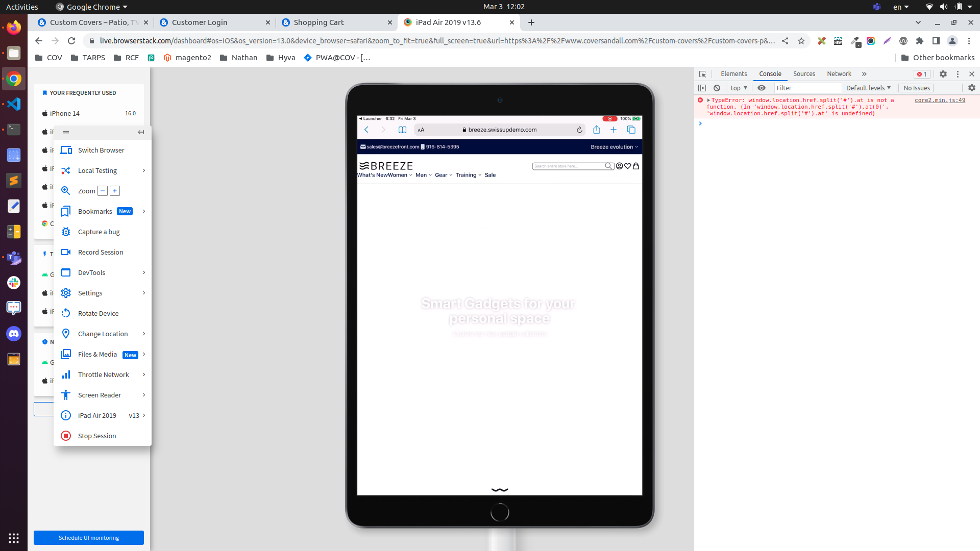Expand Screen Reader submenu chevron
Screen dimensions: 980x551
coord(144,395)
